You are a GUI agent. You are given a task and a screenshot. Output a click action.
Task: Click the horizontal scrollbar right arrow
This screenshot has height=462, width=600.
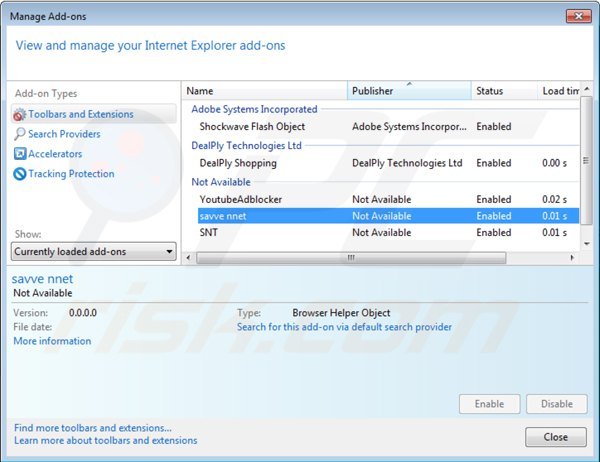coord(572,258)
